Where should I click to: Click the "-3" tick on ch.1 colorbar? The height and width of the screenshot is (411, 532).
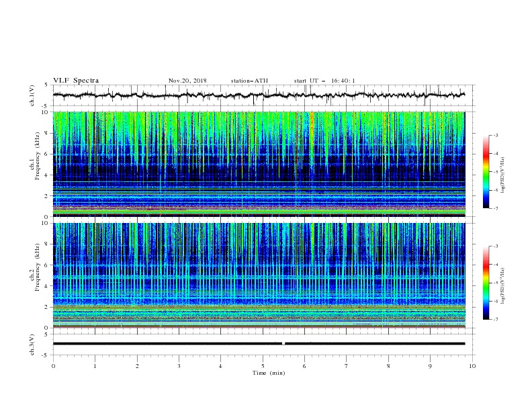point(496,135)
